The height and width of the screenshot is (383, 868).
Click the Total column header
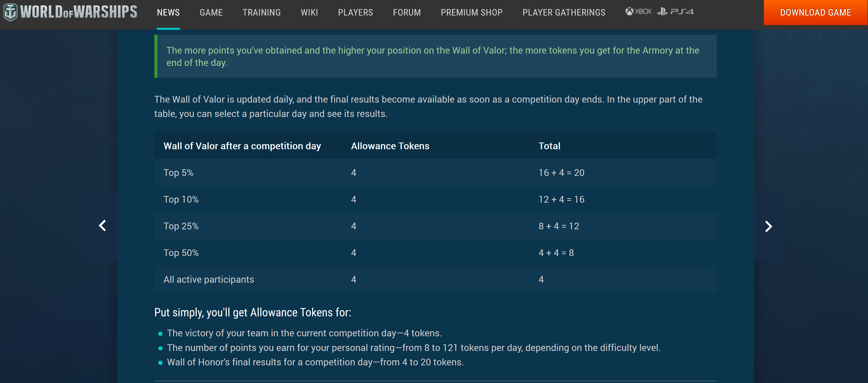point(549,146)
